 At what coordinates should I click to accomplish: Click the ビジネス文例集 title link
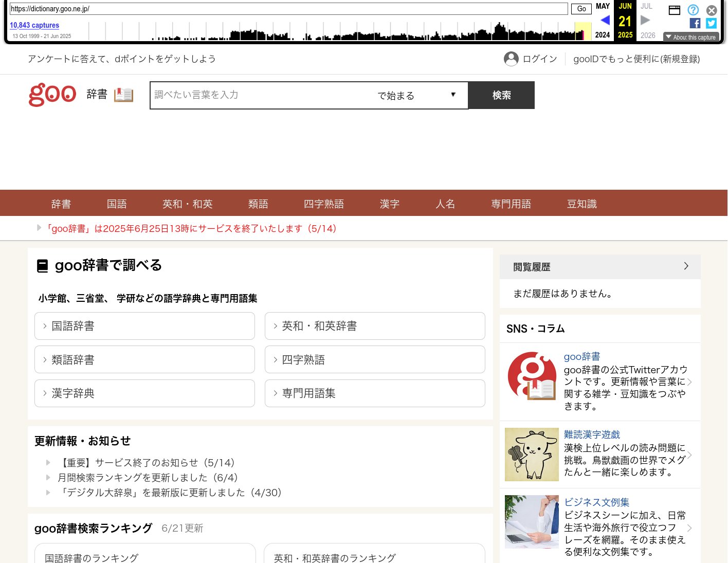click(597, 502)
